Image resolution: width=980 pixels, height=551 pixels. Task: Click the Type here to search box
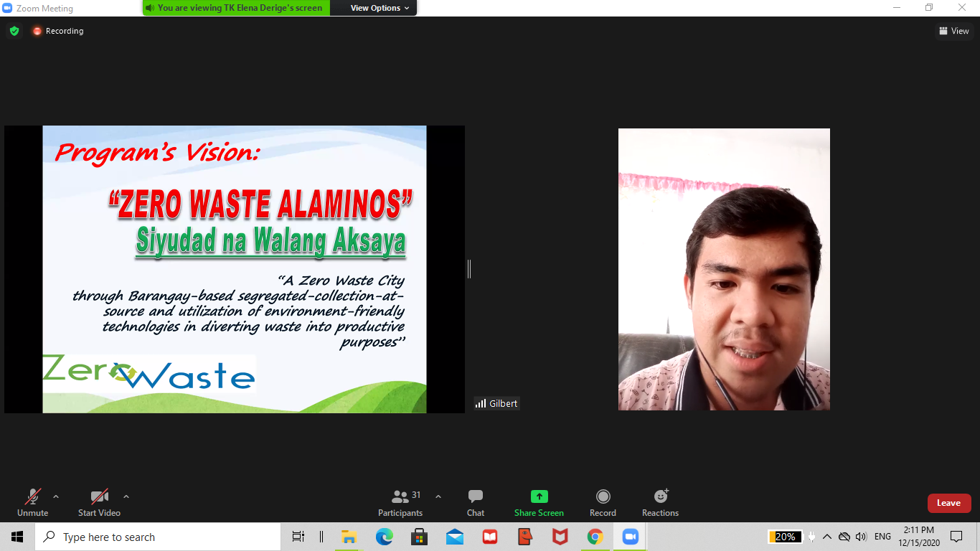158,537
